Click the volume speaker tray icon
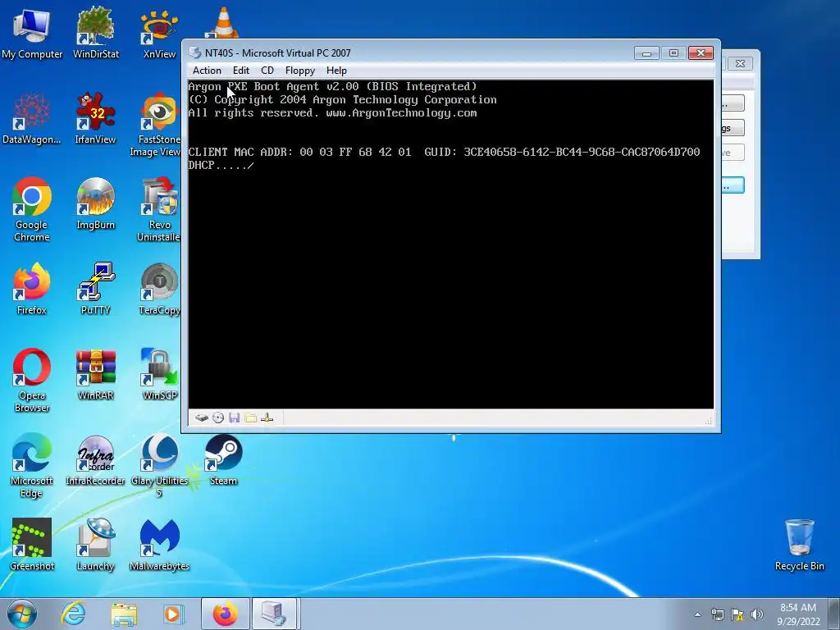 click(x=757, y=614)
